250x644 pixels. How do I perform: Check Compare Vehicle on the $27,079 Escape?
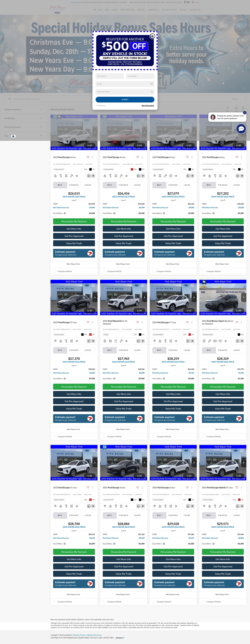[x=154, y=271]
